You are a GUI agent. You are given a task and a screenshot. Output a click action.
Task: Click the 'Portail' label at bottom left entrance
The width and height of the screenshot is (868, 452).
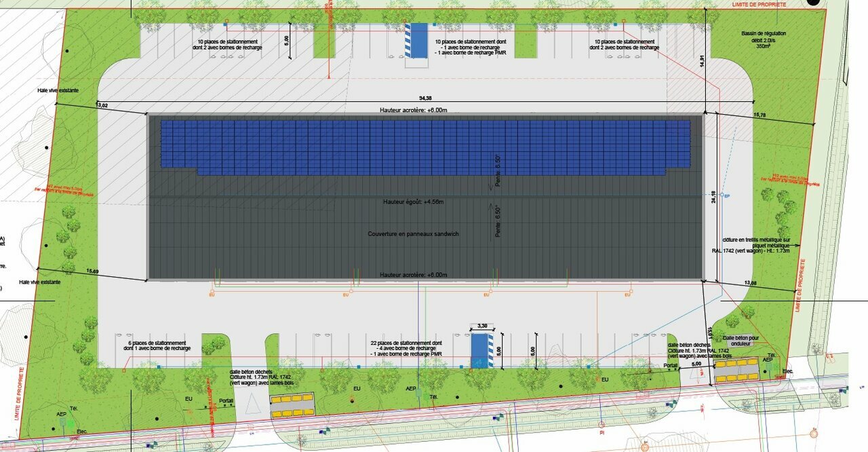(x=226, y=400)
